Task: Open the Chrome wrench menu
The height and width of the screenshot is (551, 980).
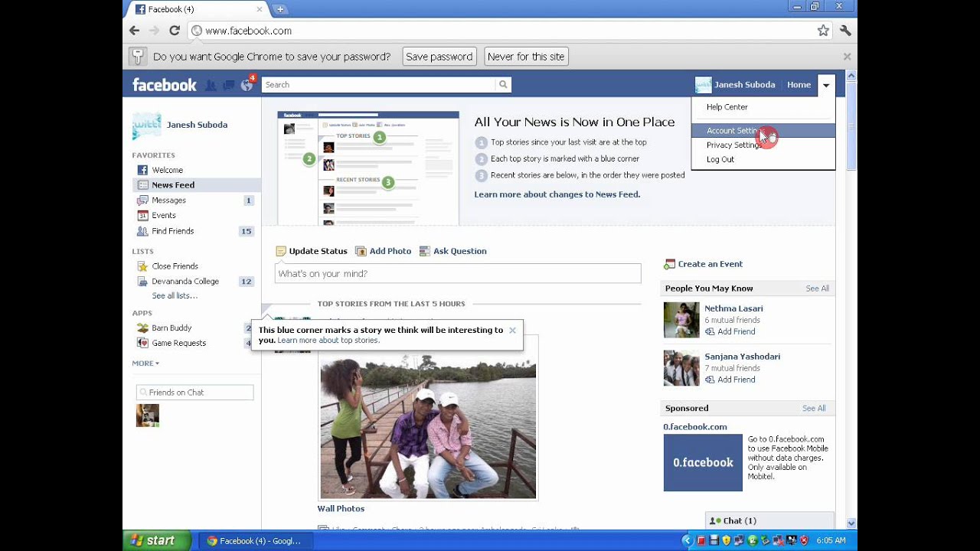Action: 845,31
